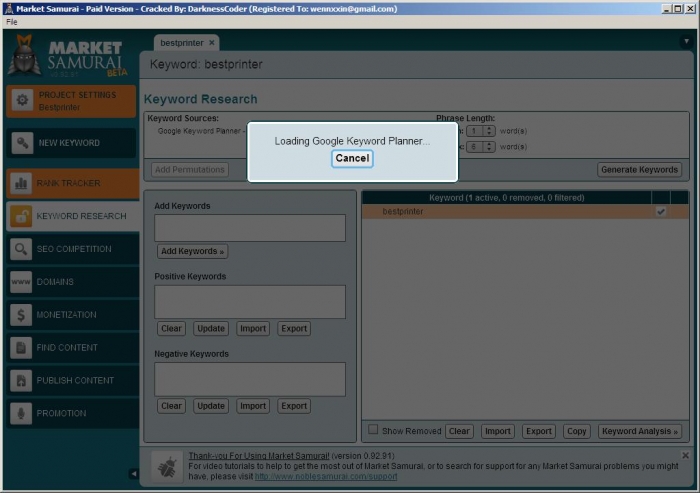Go to SEO Competition section
Screen dimensions: 700x493
[x=72, y=249]
